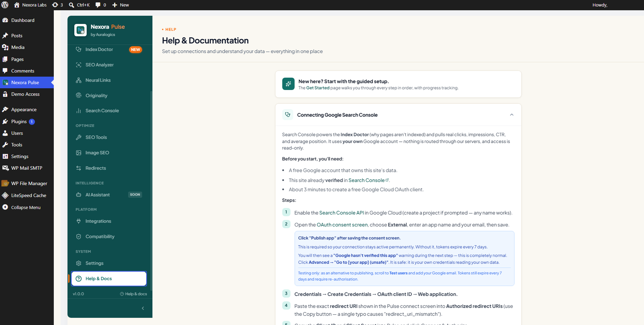Click the Help & Docs question mark icon

click(78, 278)
